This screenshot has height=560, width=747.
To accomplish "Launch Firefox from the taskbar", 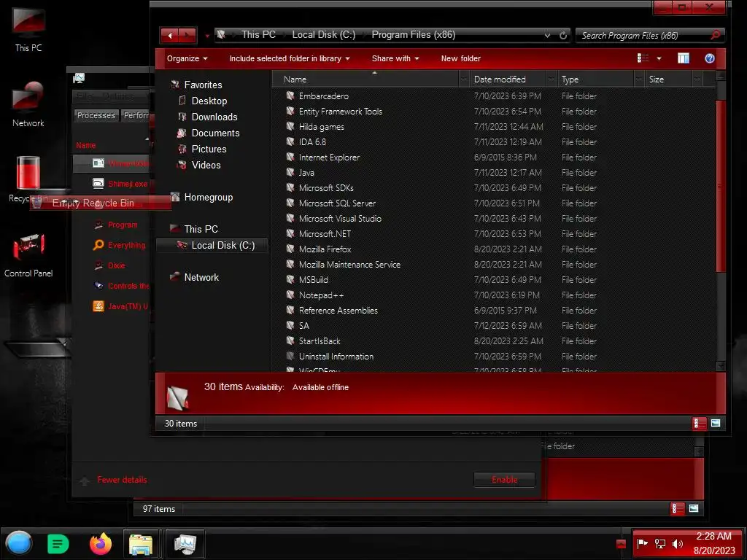I will (101, 544).
